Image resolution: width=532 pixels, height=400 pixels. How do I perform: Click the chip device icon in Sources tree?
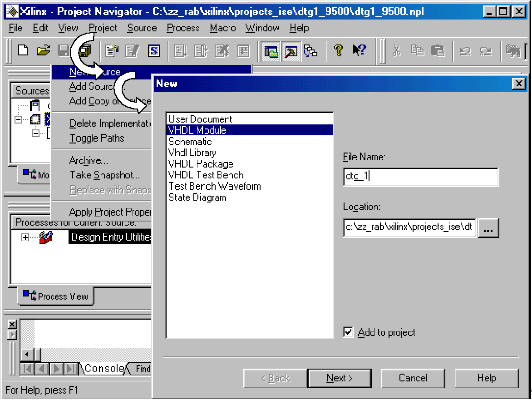pyautogui.click(x=35, y=119)
